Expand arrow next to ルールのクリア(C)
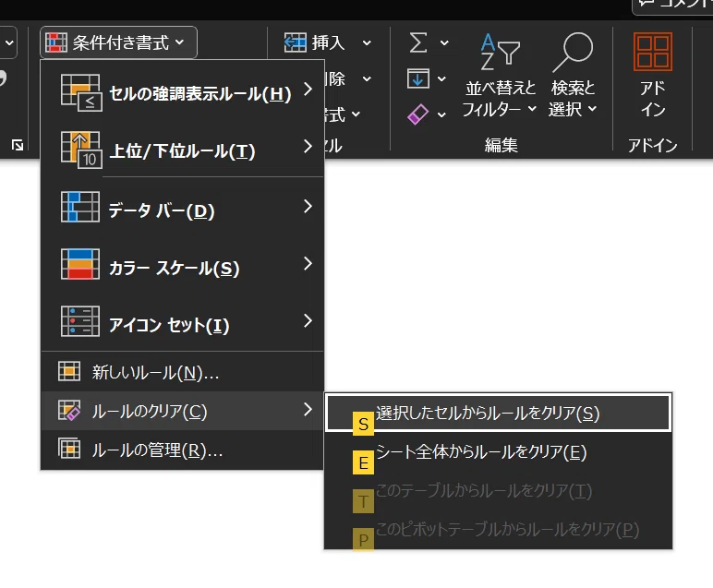This screenshot has width=713, height=588. coord(308,410)
